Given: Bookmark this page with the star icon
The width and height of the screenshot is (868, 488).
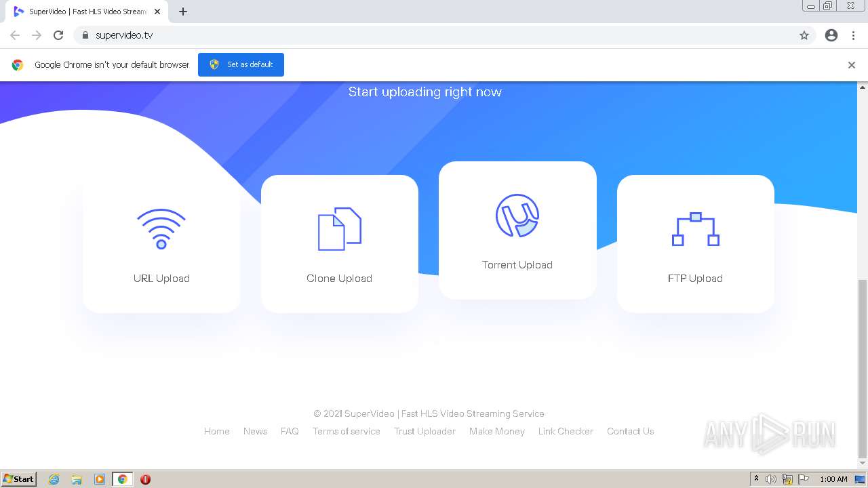Looking at the screenshot, I should pyautogui.click(x=804, y=35).
